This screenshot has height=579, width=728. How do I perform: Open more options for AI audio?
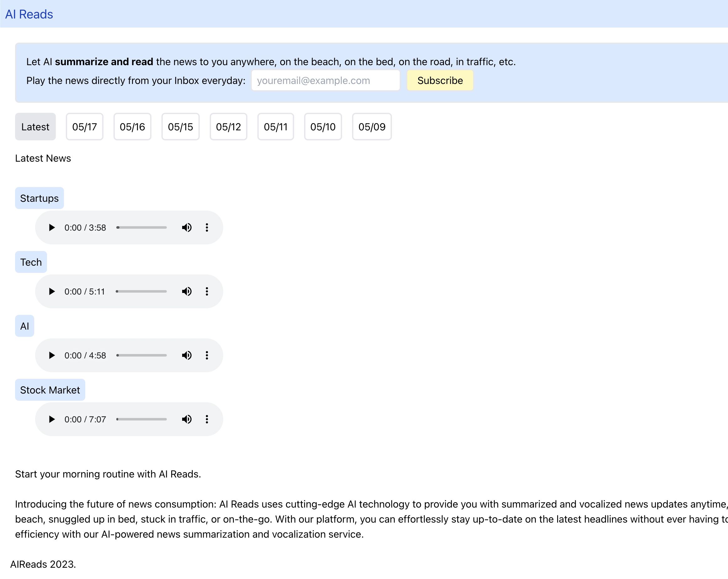pyautogui.click(x=207, y=355)
